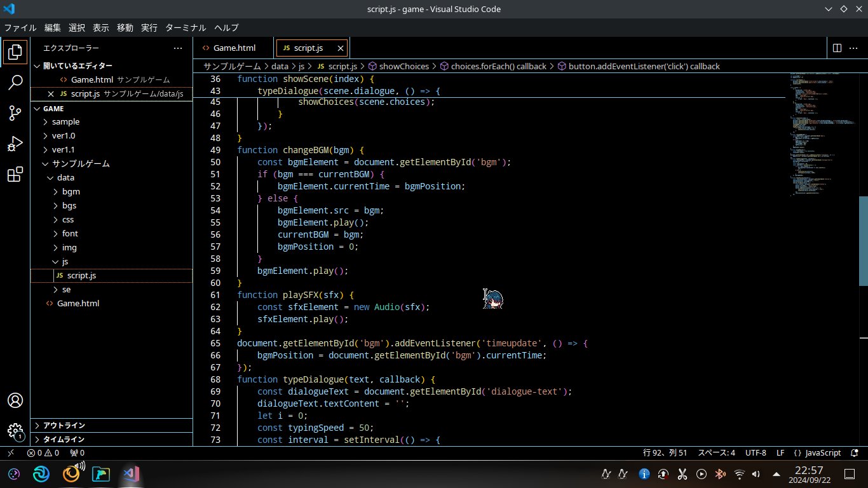The height and width of the screenshot is (488, 868).
Task: Open the Extensions view
Action: (x=15, y=175)
